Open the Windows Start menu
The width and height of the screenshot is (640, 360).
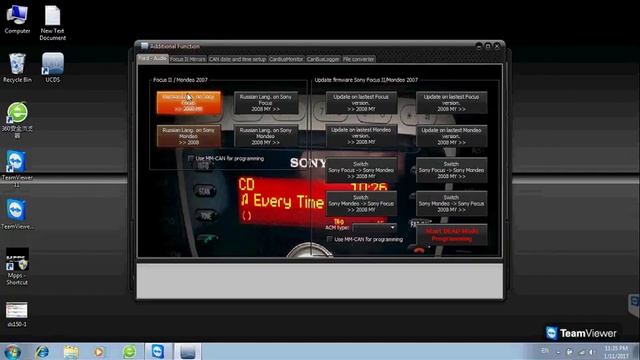point(12,351)
